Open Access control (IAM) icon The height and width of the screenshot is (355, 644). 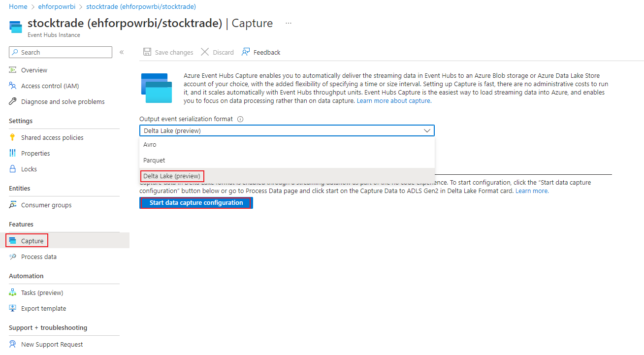(x=13, y=86)
